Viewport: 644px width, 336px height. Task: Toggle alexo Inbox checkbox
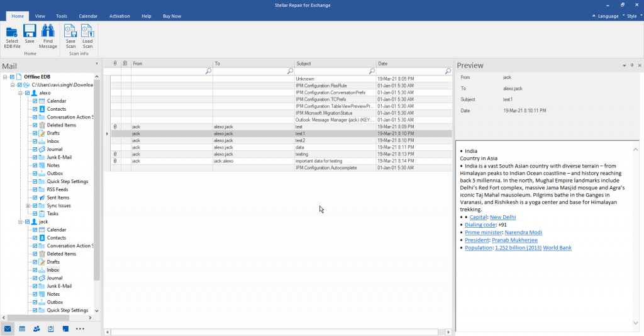35,141
